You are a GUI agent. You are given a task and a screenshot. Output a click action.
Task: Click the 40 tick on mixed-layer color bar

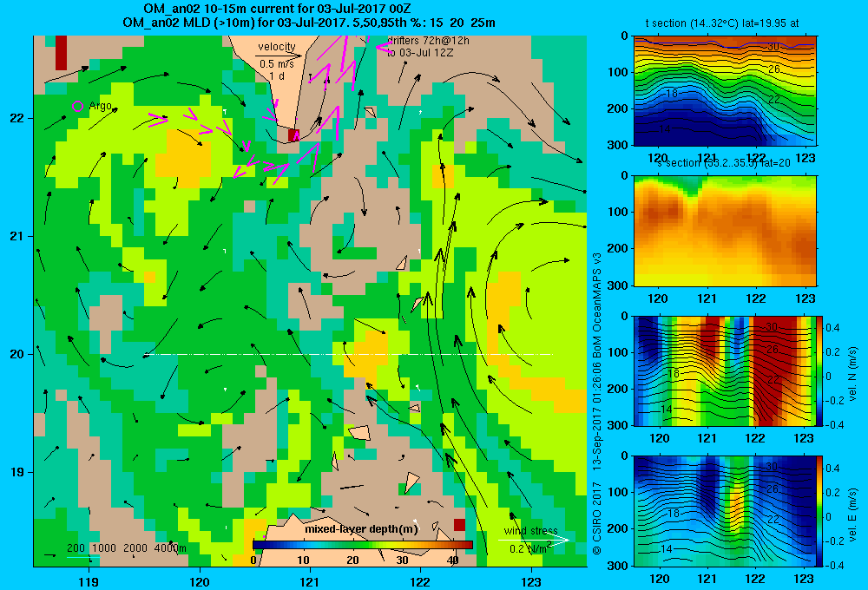click(x=453, y=560)
